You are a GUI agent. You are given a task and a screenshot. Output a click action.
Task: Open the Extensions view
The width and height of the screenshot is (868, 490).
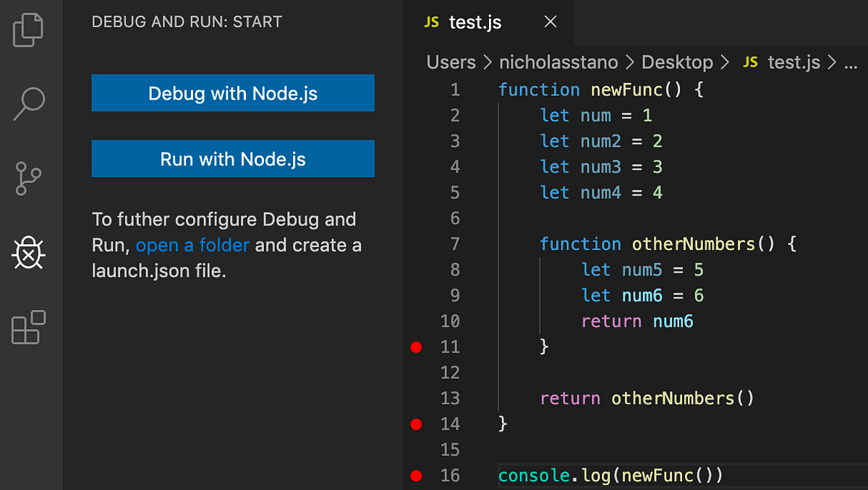click(29, 328)
